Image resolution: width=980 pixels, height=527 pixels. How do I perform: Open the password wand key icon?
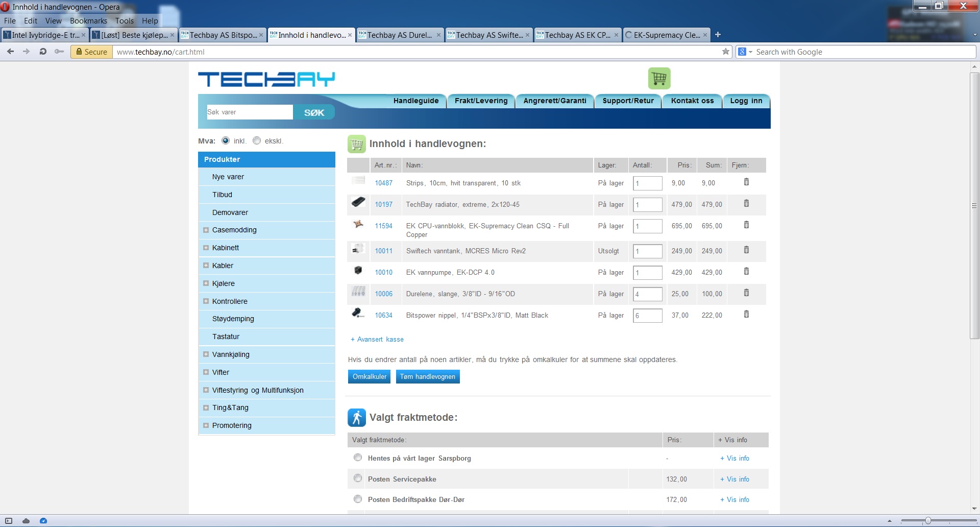[59, 52]
